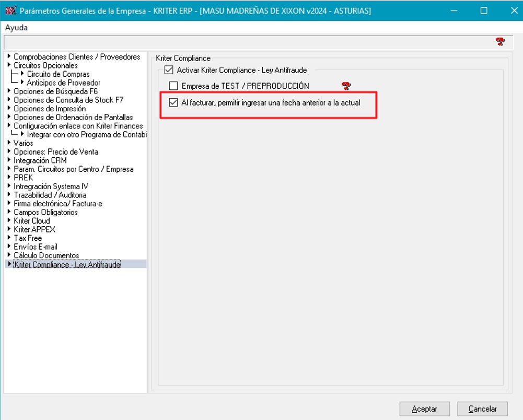Select the Cálculo Documentos item

click(x=47, y=255)
